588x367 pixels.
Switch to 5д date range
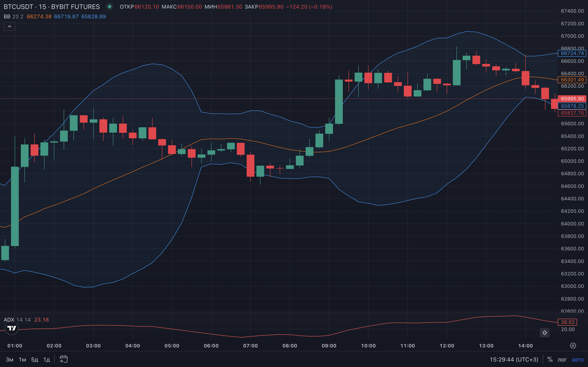click(x=35, y=359)
